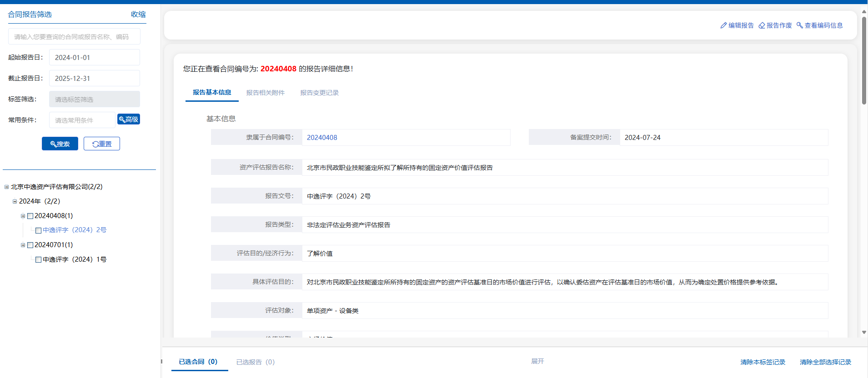Screen dimensions: 868x378
Task: Focus the contract or report name search field
Action: point(74,37)
